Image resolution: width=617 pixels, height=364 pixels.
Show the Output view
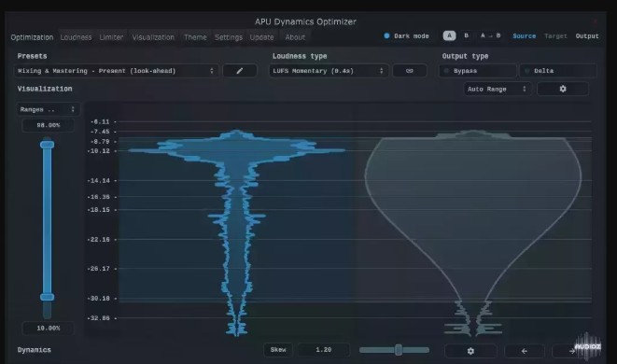point(587,35)
